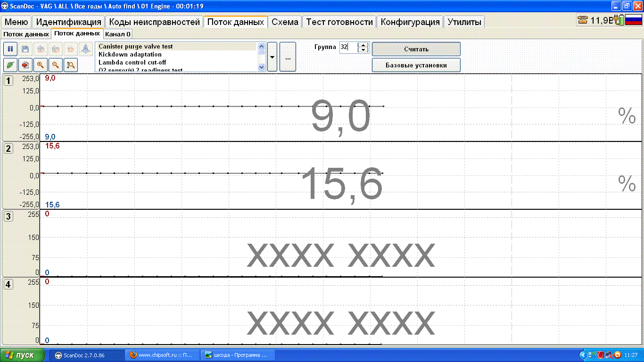Expand the test list dropdown arrow
Image resolution: width=644 pixels, height=362 pixels.
click(272, 57)
